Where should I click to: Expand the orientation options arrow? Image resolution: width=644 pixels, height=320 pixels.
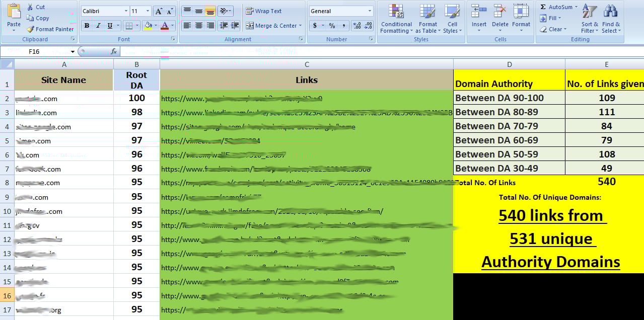231,11
